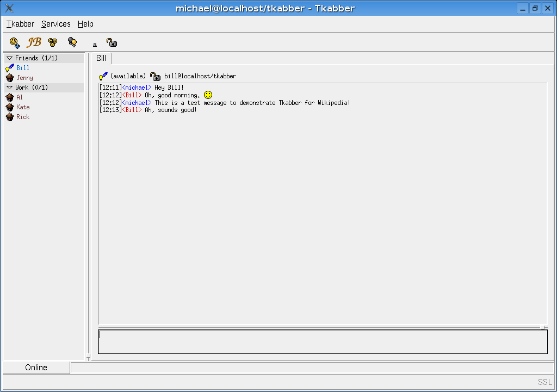557x392 pixels.
Task: Minimize the Tkabber window
Action: (523, 8)
